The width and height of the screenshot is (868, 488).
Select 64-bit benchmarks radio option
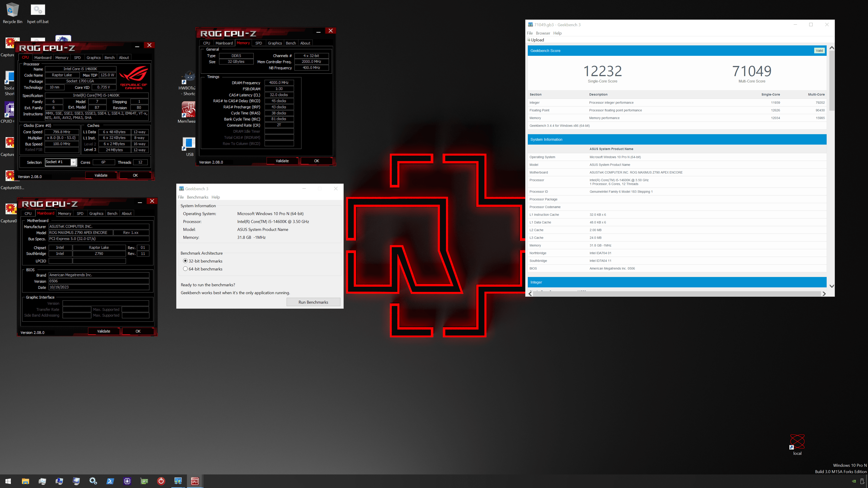tap(203, 269)
